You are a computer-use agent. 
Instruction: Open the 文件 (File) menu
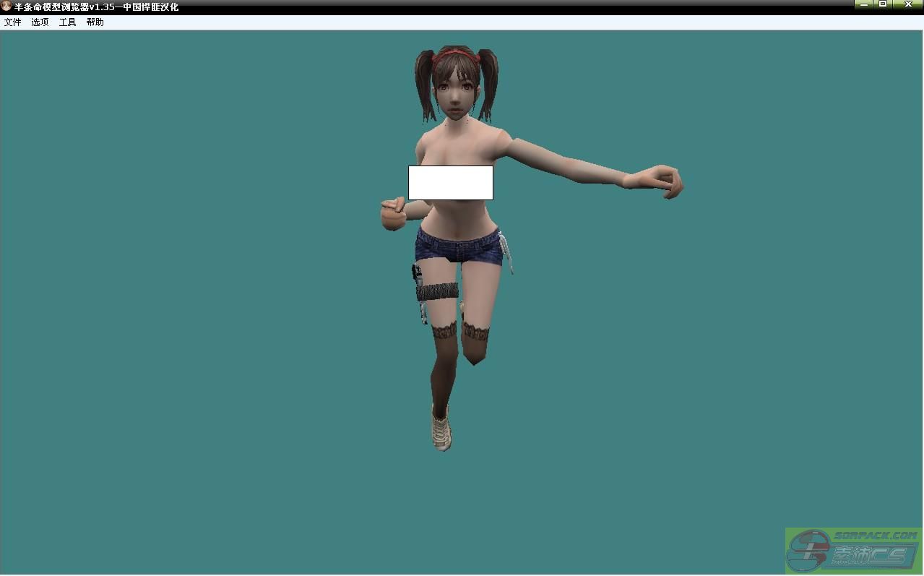(12, 22)
